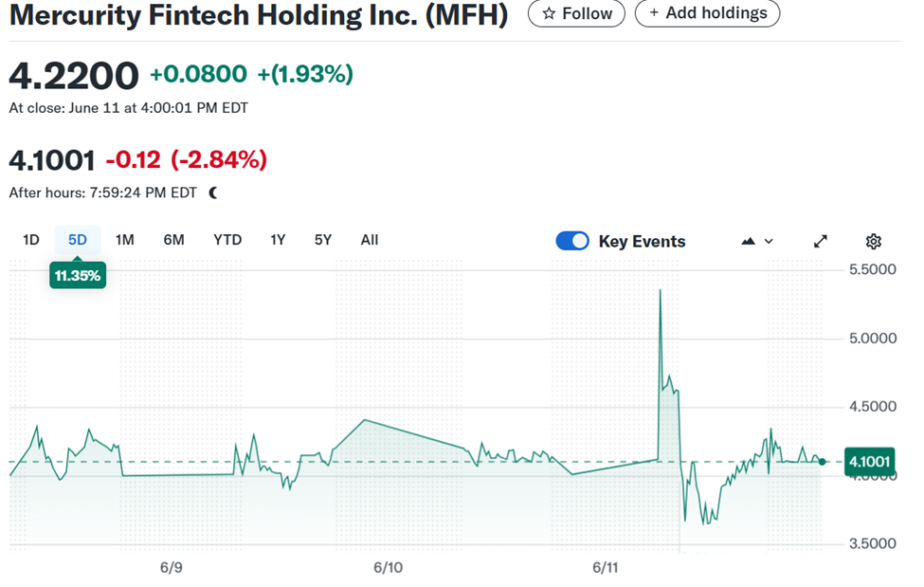Show All-time chart range
This screenshot has width=924, height=587.
point(370,240)
